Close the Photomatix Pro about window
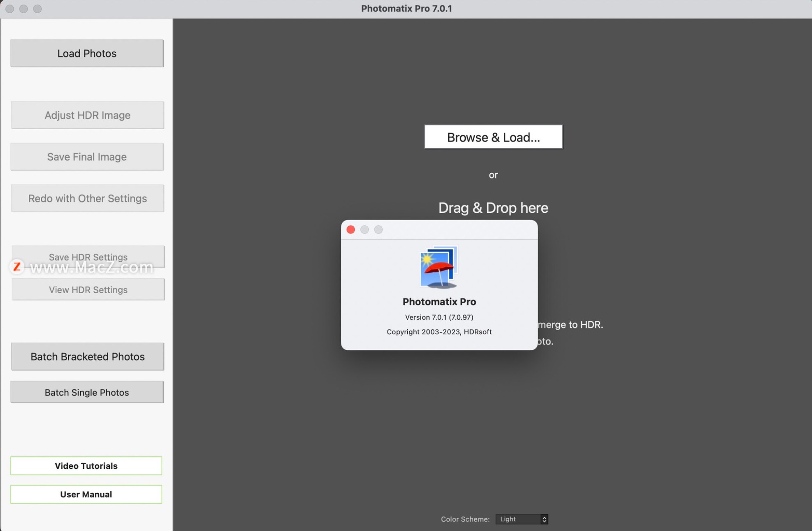The image size is (812, 531). (x=350, y=229)
